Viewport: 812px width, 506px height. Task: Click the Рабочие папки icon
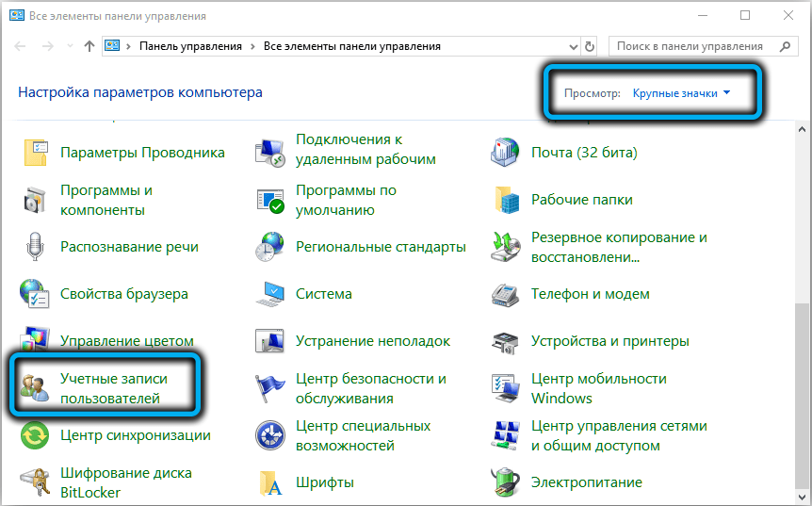507,200
